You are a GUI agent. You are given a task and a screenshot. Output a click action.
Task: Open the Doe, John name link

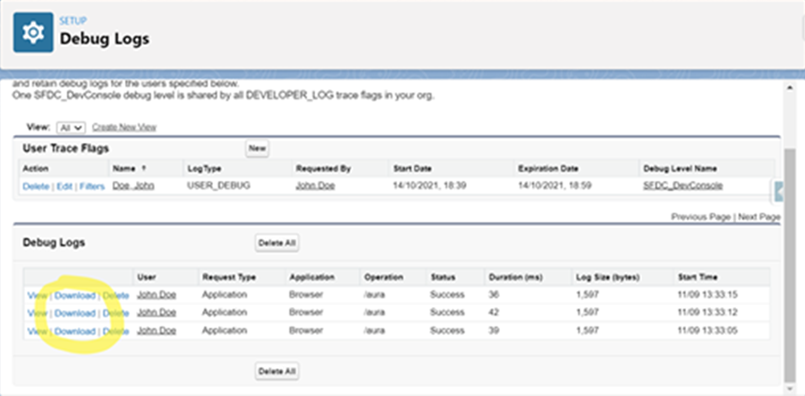pyautogui.click(x=133, y=185)
